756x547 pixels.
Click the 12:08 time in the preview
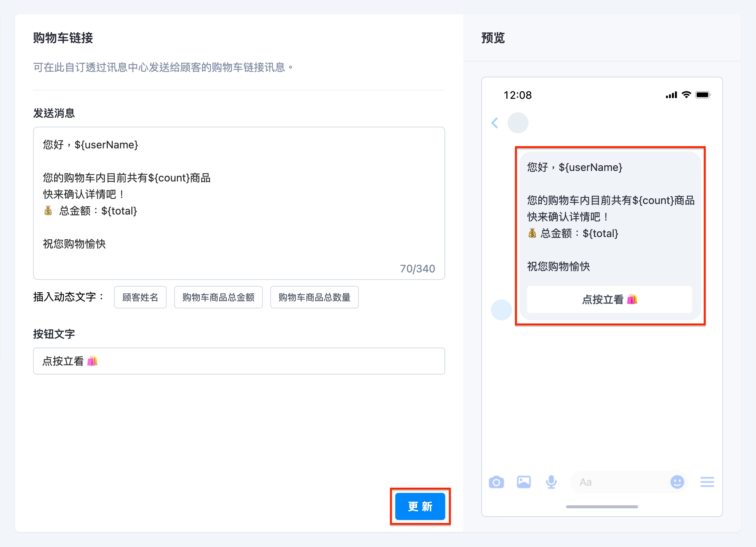coord(518,95)
